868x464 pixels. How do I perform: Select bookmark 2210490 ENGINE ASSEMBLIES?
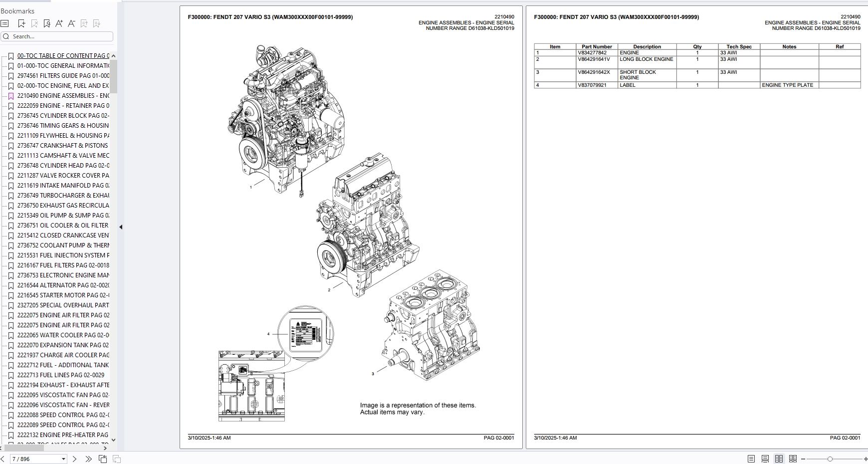(x=63, y=96)
